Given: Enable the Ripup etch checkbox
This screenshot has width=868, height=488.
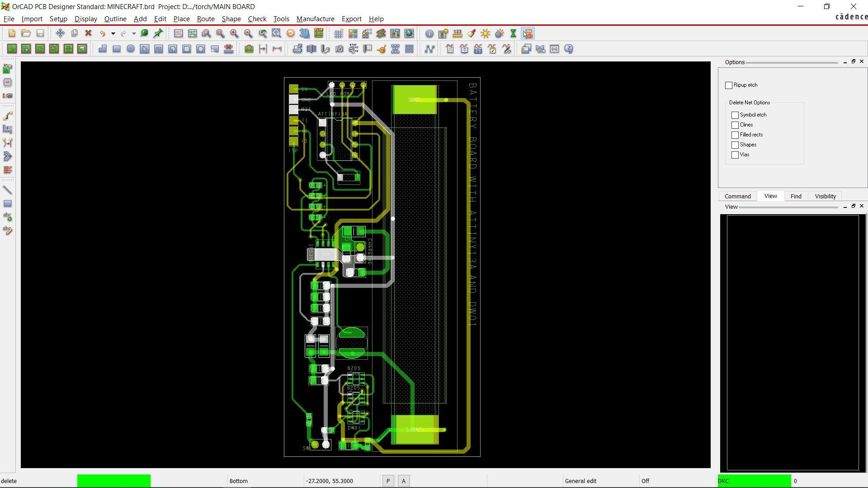Looking at the screenshot, I should [x=729, y=85].
